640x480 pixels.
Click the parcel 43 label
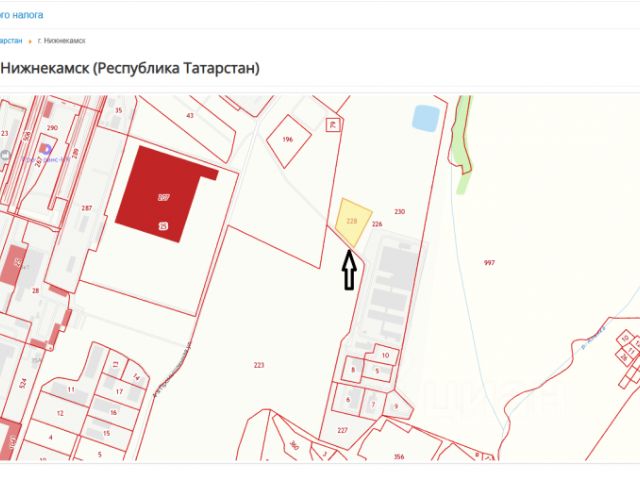click(x=190, y=116)
